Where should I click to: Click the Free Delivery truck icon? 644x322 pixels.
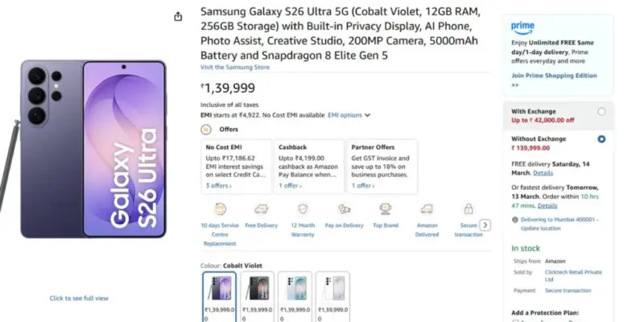coord(262,208)
